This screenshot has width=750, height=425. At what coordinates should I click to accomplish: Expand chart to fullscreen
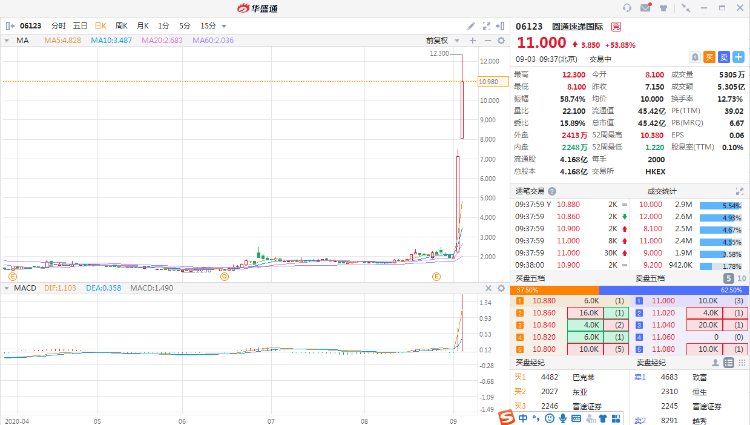pos(486,26)
